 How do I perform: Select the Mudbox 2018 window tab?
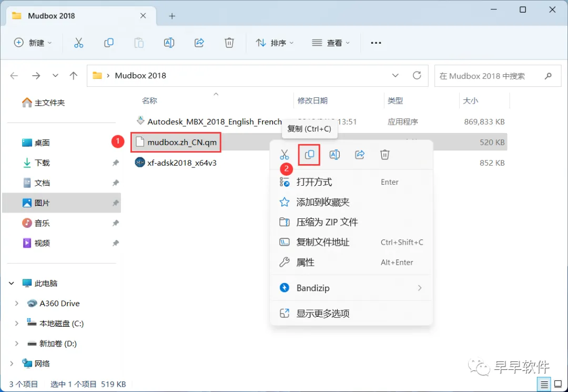pos(81,16)
